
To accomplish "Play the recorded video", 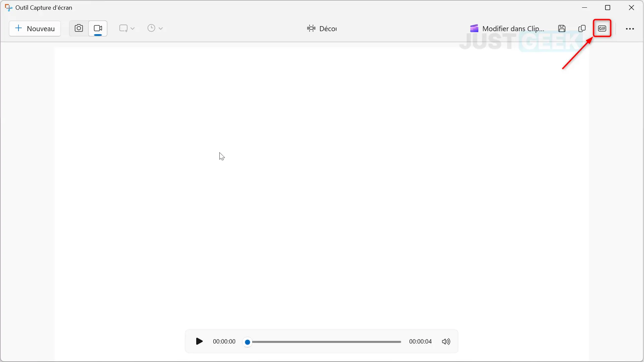I will (199, 341).
